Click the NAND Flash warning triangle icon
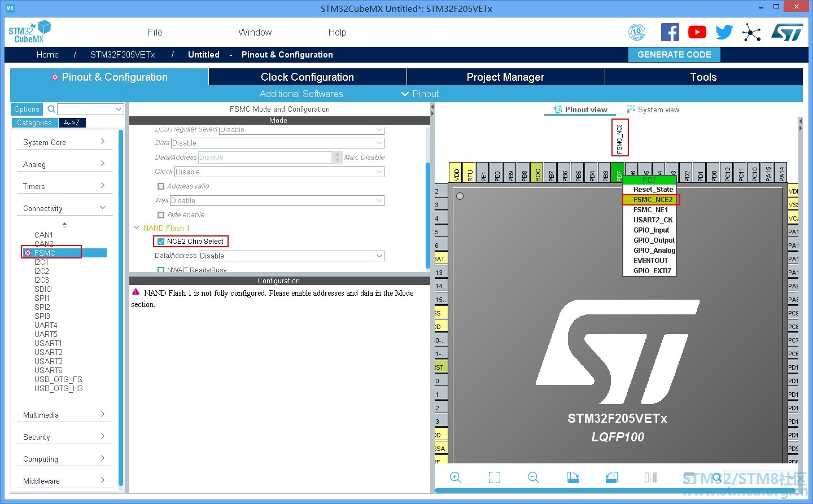 click(x=135, y=292)
